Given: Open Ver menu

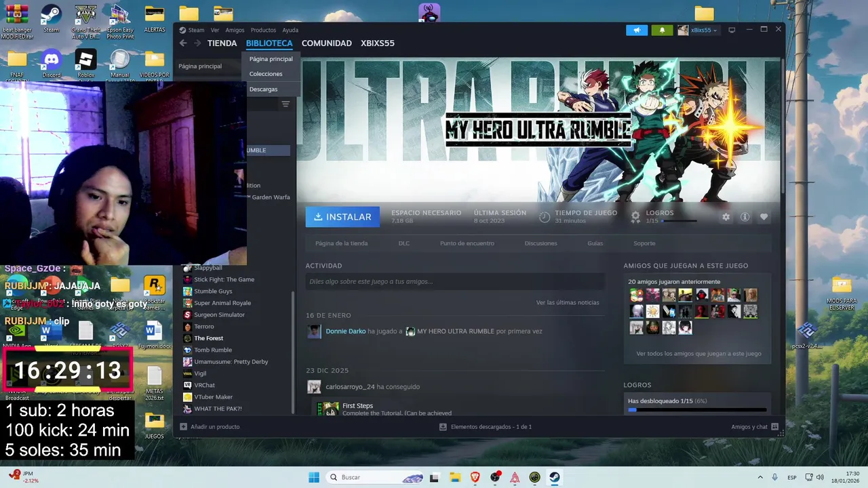Looking at the screenshot, I should coord(215,30).
